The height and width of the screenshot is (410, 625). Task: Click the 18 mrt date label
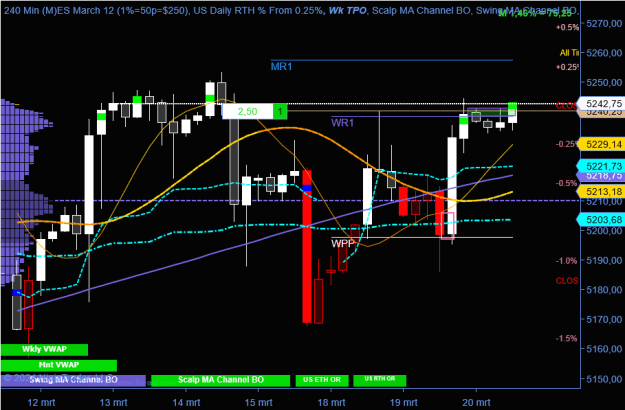click(x=331, y=402)
